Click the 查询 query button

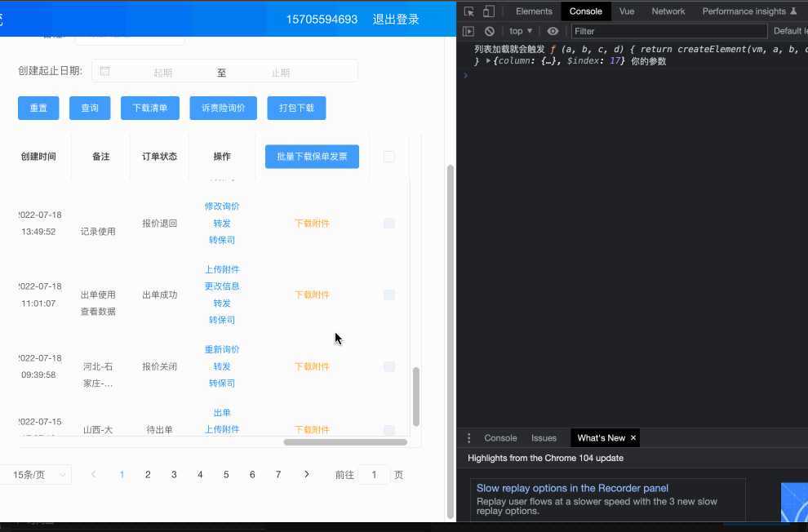click(90, 107)
